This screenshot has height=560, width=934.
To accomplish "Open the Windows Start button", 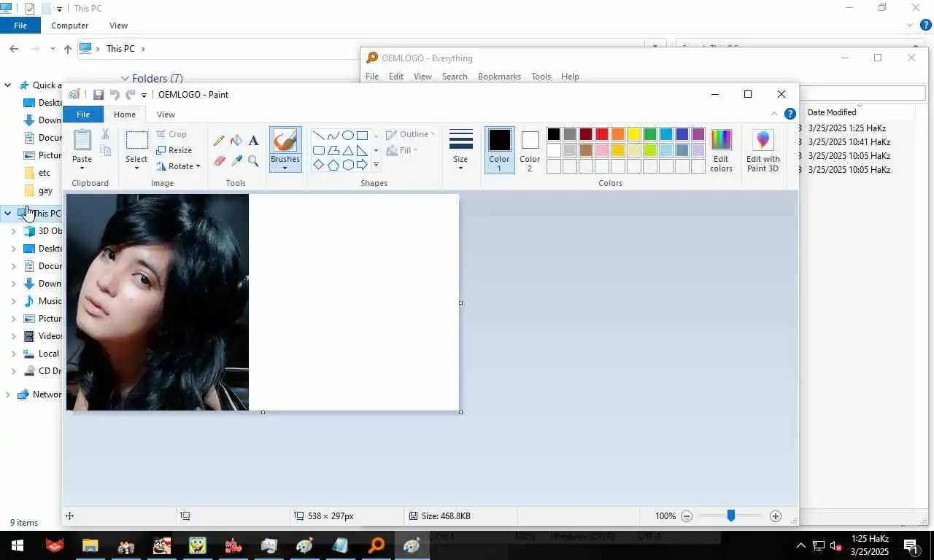I will pyautogui.click(x=18, y=545).
